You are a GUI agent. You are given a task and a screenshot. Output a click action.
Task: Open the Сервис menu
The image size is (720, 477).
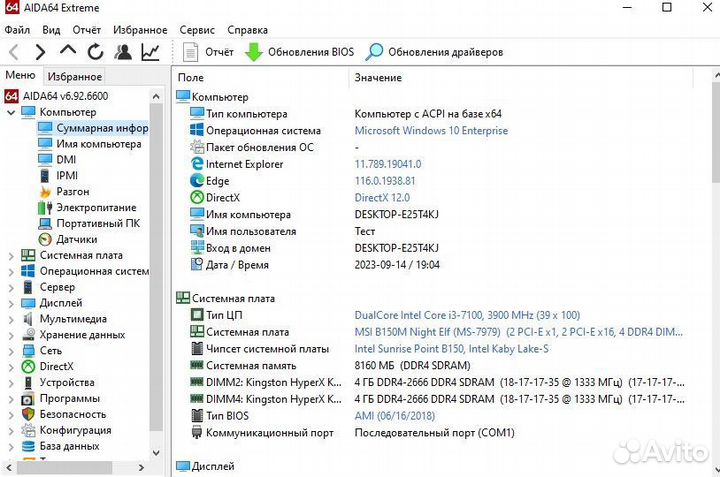pyautogui.click(x=197, y=30)
